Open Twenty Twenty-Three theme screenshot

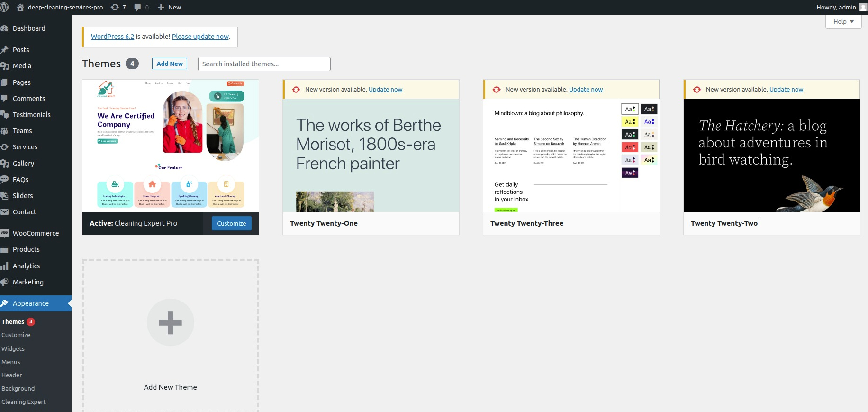pyautogui.click(x=571, y=156)
